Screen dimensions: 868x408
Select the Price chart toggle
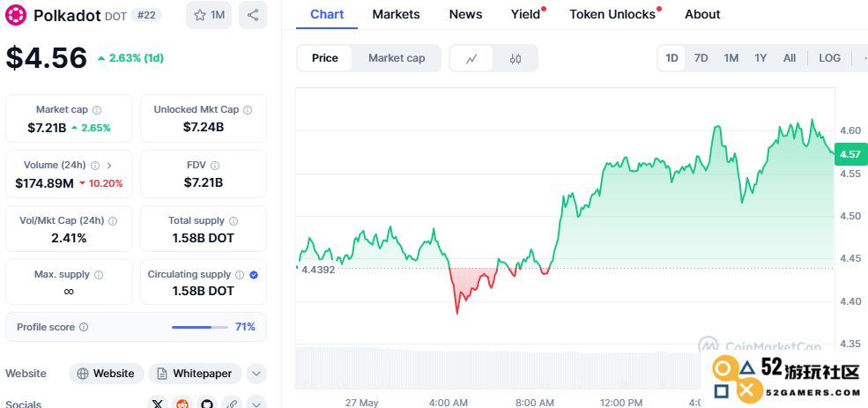(x=325, y=58)
